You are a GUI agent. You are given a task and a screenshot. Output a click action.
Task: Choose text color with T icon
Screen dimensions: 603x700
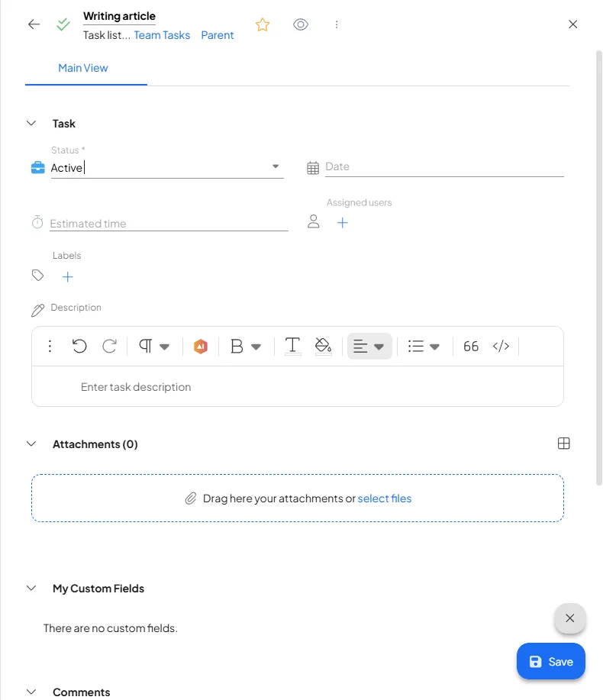coord(292,346)
